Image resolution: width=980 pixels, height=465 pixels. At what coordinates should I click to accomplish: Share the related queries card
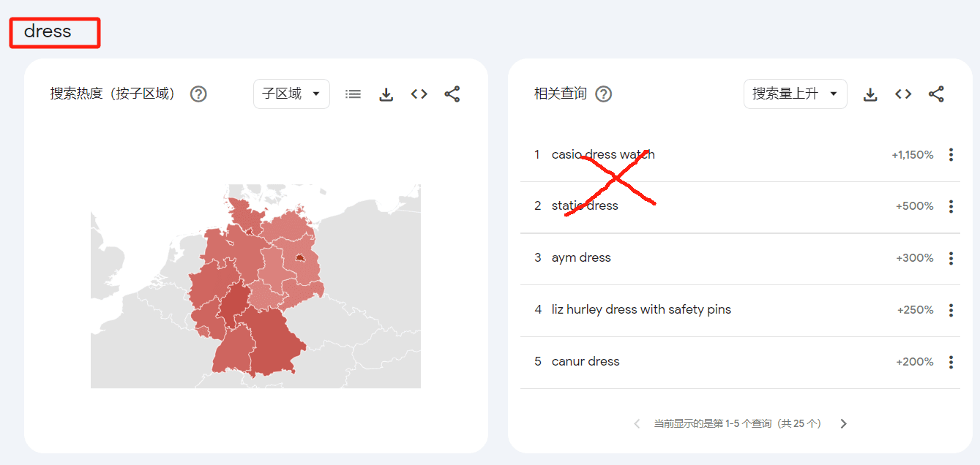[936, 94]
